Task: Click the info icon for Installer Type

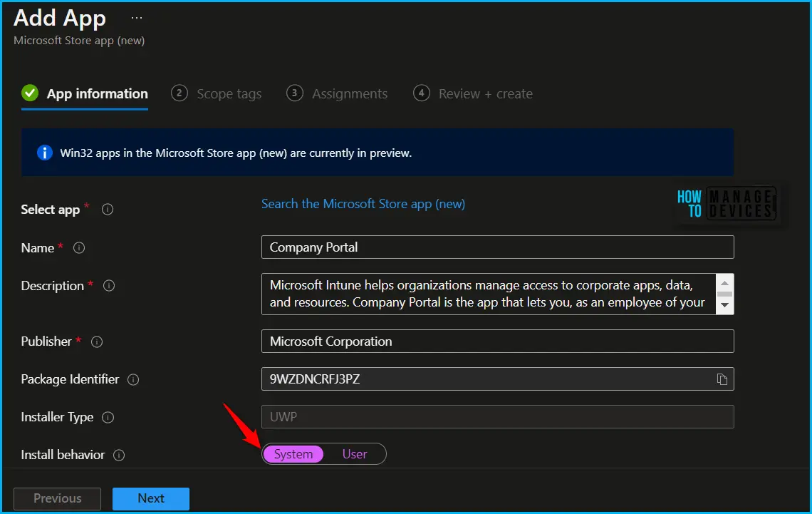Action: tap(108, 417)
